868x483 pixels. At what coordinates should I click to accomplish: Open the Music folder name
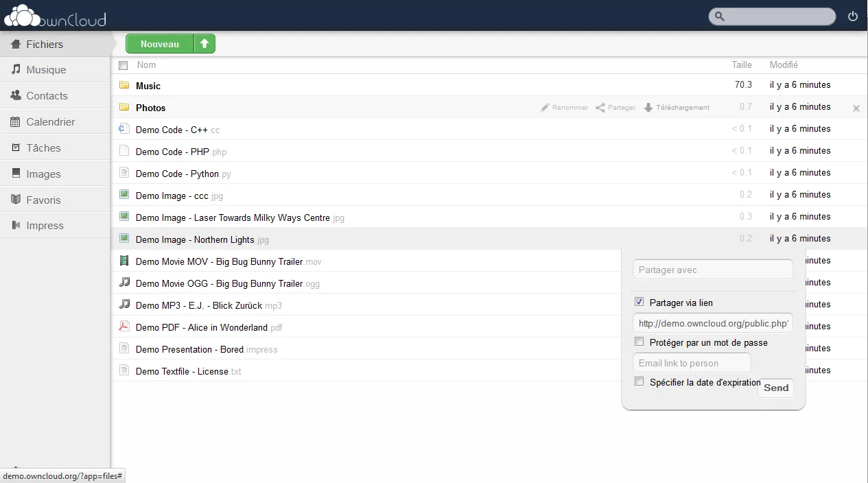point(148,86)
